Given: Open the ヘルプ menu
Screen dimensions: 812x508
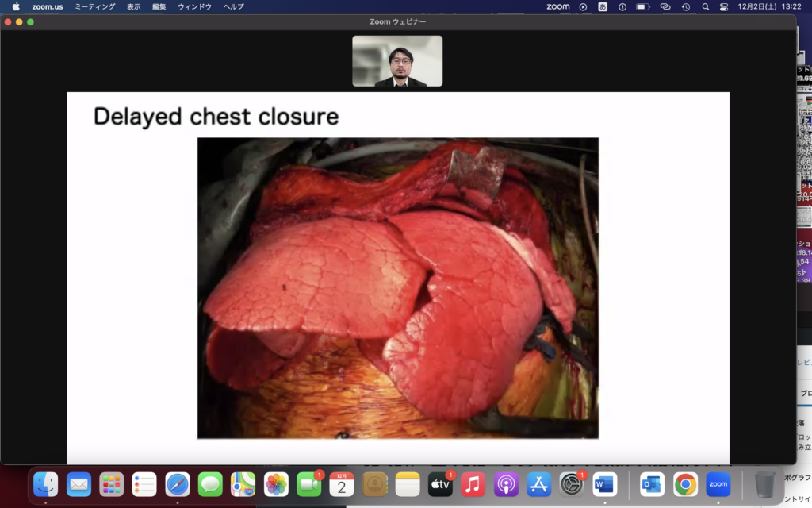Looking at the screenshot, I should coord(233,6).
